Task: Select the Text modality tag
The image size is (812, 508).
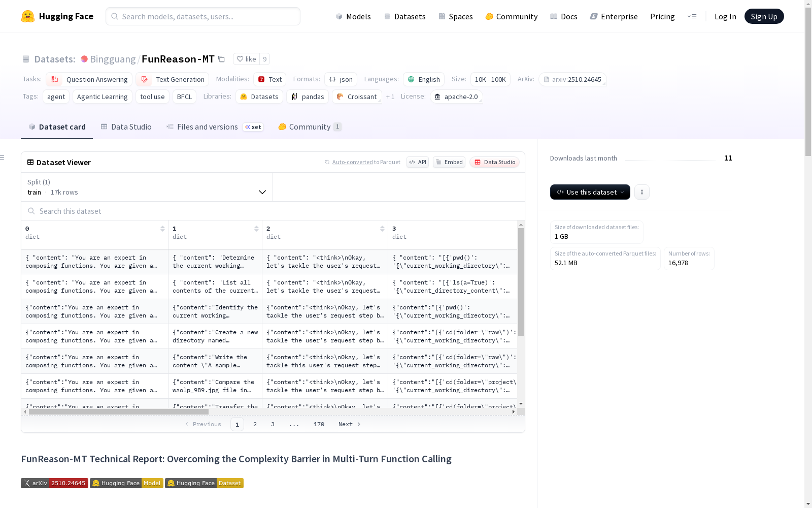Action: 269,79
